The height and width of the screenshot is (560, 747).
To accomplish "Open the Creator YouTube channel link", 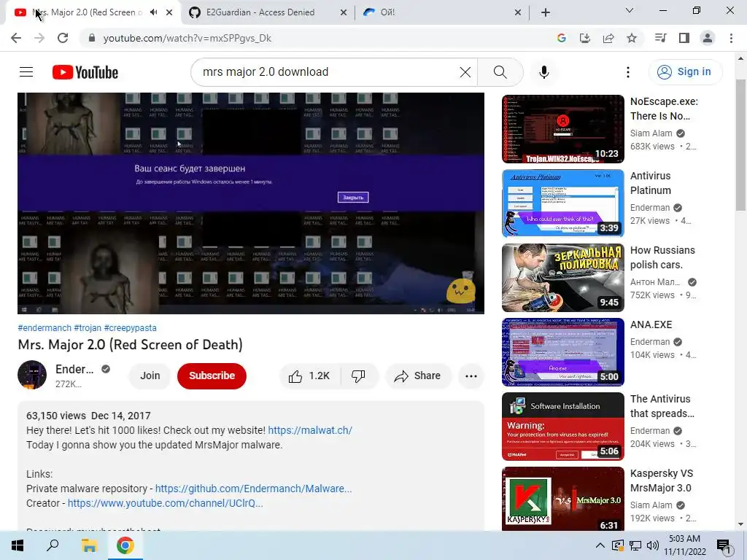I will pos(166,503).
